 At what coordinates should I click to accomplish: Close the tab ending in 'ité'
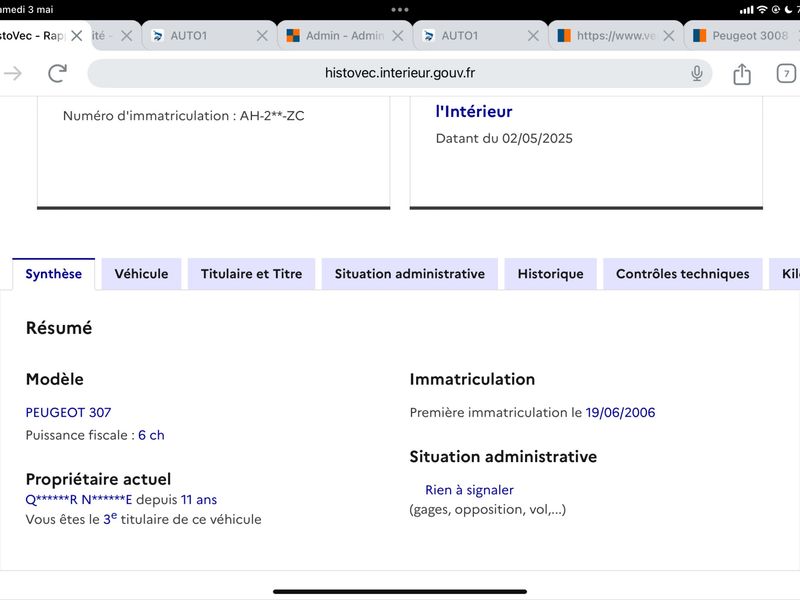[127, 36]
